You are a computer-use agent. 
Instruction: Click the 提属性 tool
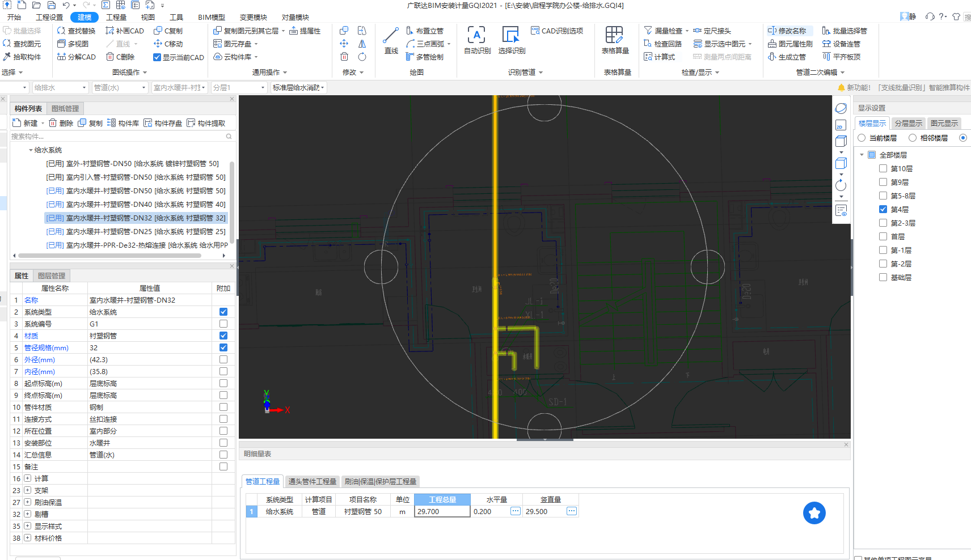tap(305, 31)
